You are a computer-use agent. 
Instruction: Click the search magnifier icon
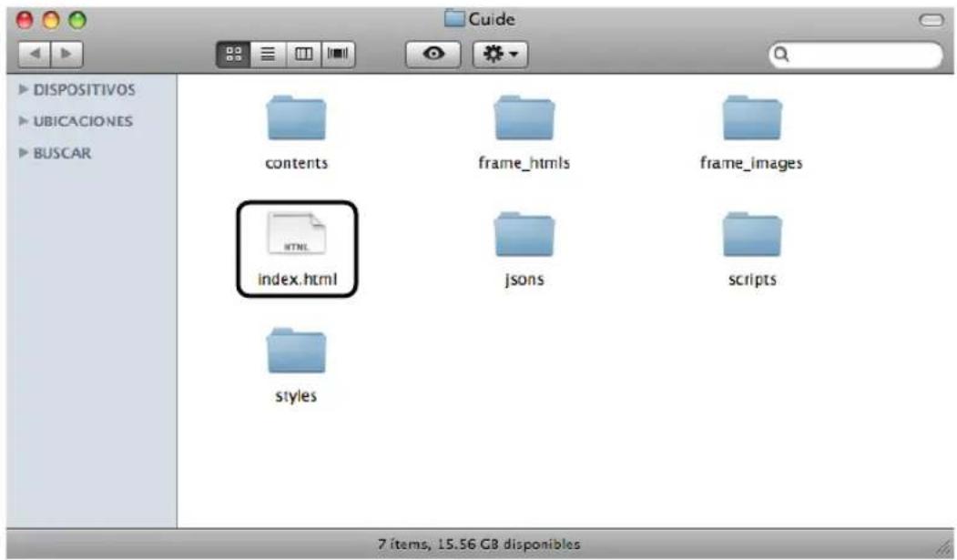(781, 55)
